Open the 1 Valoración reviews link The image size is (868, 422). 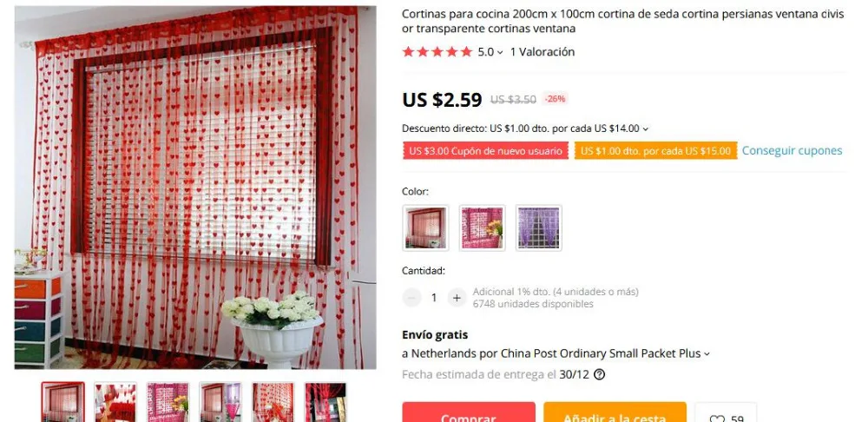(542, 52)
